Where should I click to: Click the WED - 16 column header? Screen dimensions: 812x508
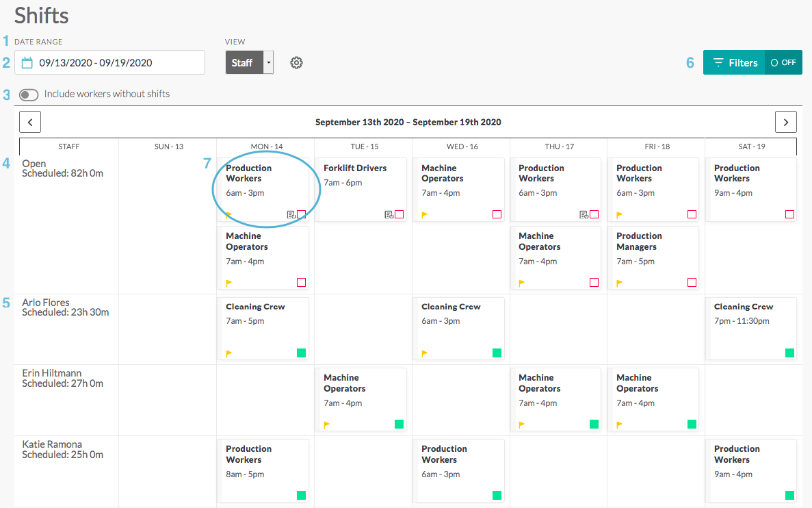pyautogui.click(x=462, y=147)
